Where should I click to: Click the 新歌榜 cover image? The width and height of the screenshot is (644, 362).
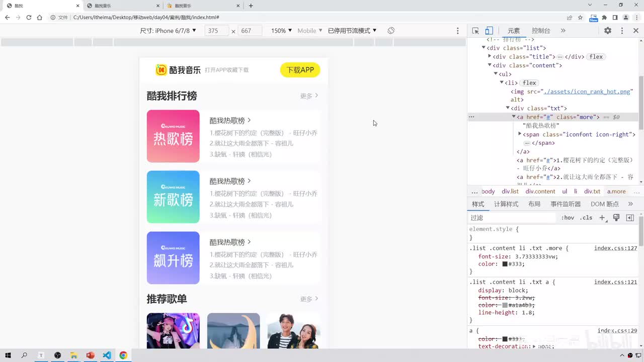pos(173,197)
